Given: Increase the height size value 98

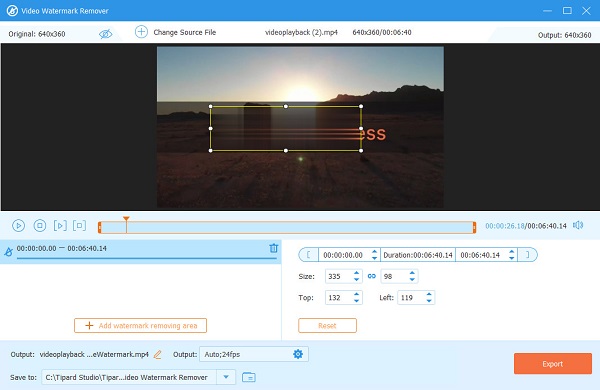Looking at the screenshot, I should 412,273.
